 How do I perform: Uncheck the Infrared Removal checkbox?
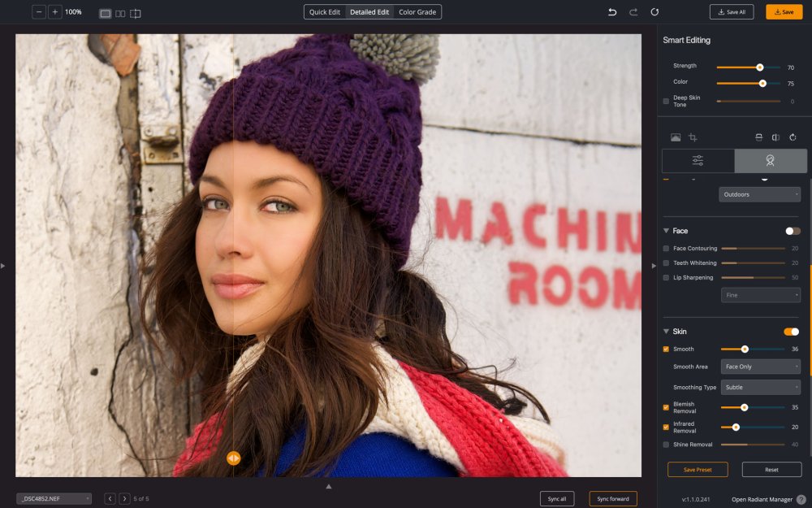click(666, 428)
